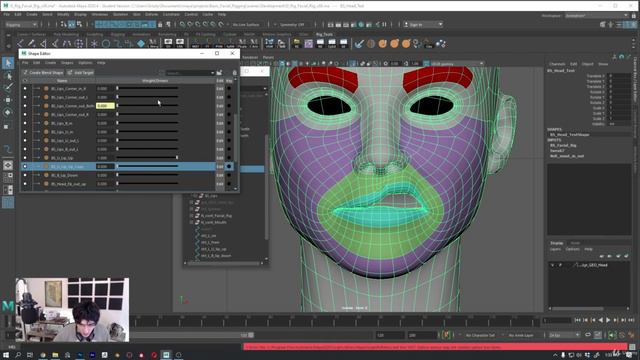Click the white dots cluster shelf icon
The width and height of the screenshot is (640, 360).
click(441, 43)
